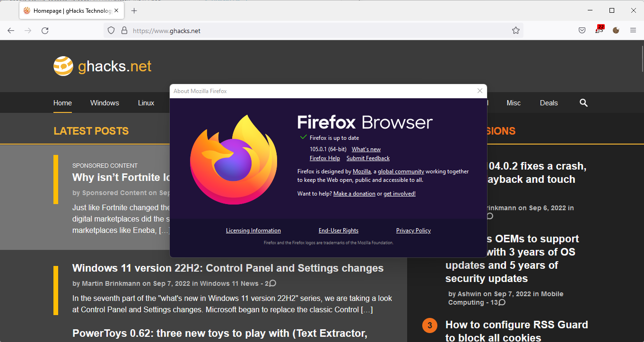Image resolution: width=644 pixels, height=342 pixels.
Task: Open comments on the Ashwin Mobile Computing post
Action: pyautogui.click(x=498, y=302)
